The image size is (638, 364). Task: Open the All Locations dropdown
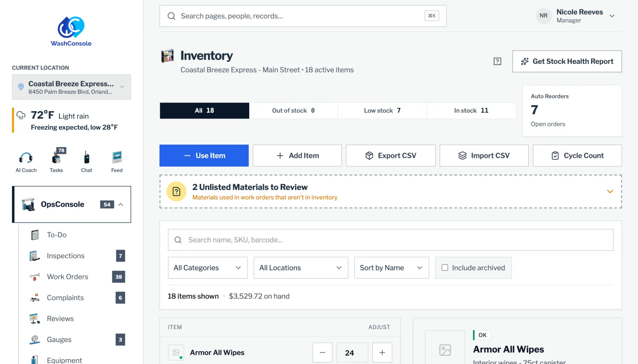[x=301, y=268]
